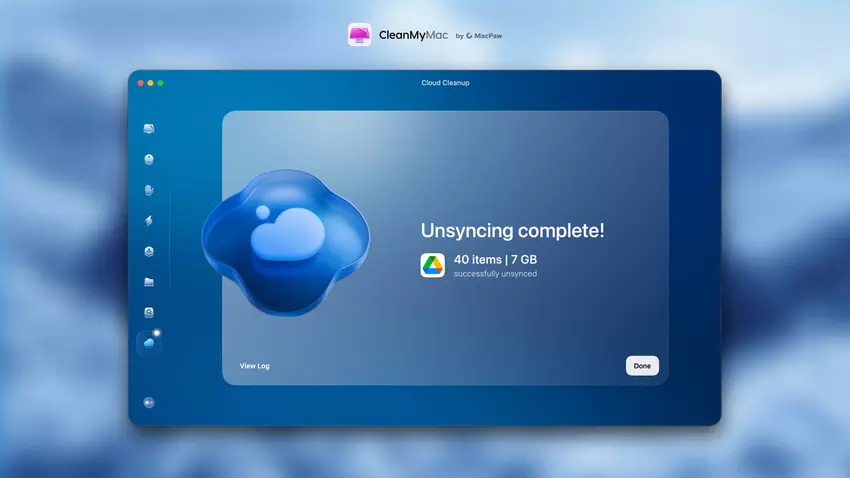
Task: Open the Performance lightning bolt icon
Action: pyautogui.click(x=149, y=221)
